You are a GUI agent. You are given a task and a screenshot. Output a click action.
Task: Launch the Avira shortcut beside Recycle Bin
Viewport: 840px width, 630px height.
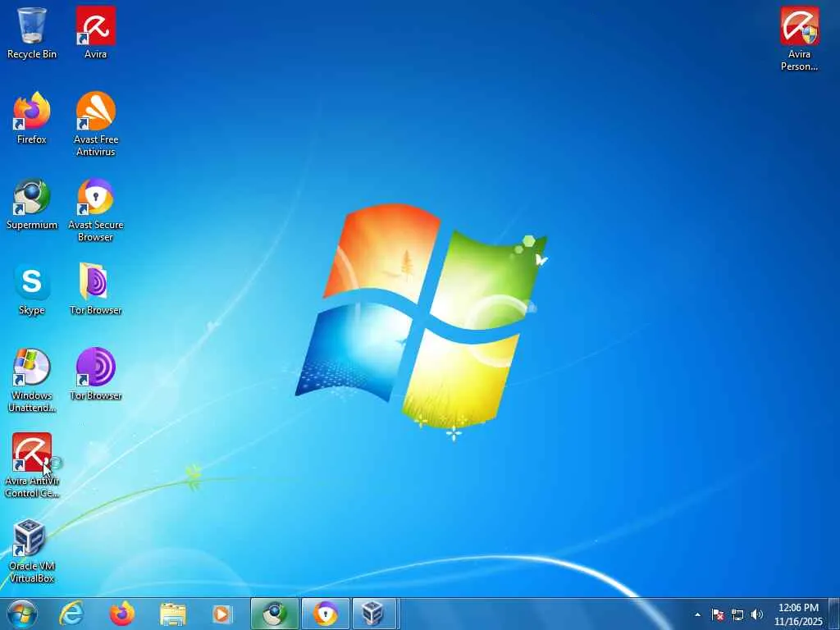[95, 32]
